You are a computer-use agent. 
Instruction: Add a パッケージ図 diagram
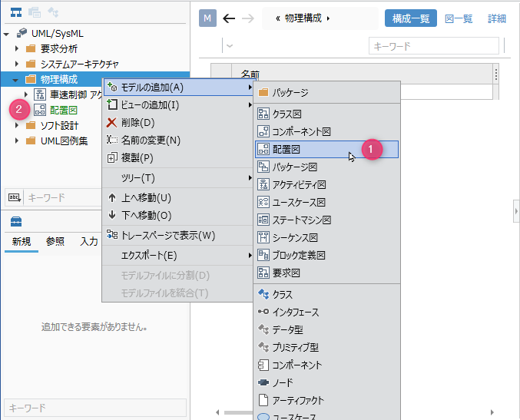click(x=326, y=167)
